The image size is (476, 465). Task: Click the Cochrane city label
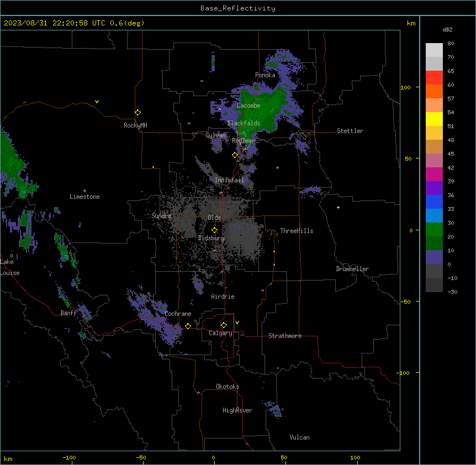click(x=178, y=314)
